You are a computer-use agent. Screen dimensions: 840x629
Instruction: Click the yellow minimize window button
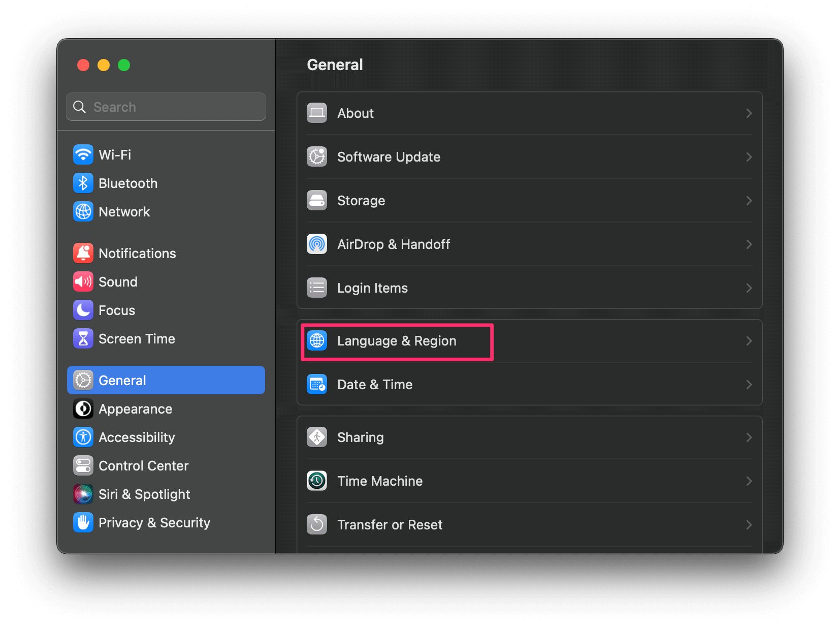(104, 65)
